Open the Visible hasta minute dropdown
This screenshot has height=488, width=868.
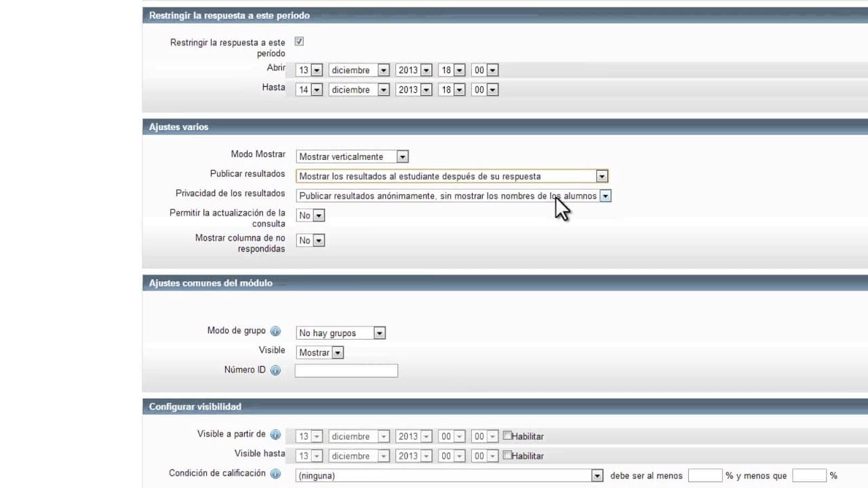pyautogui.click(x=485, y=456)
